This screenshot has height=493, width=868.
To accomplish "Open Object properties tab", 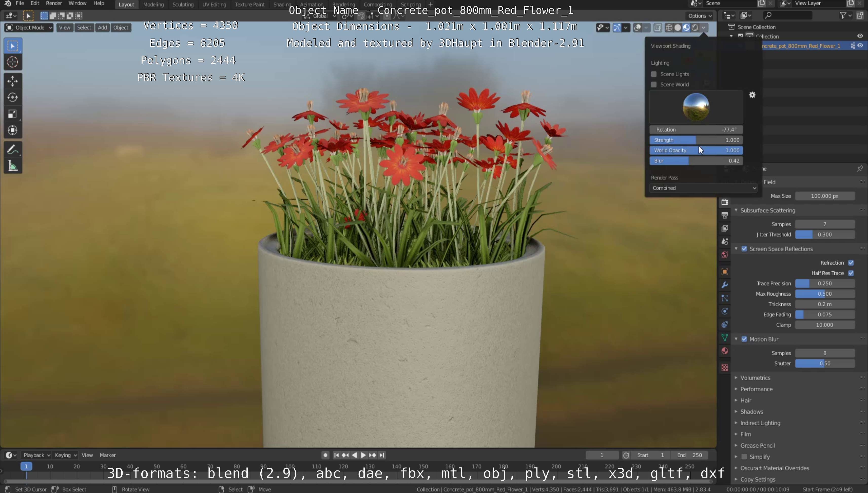I will click(x=724, y=272).
